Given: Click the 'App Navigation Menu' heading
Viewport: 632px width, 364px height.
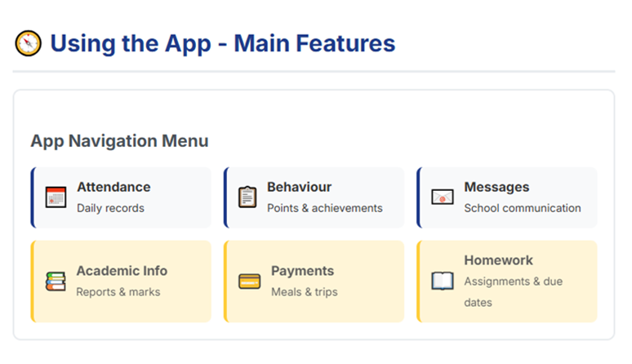Looking at the screenshot, I should (119, 141).
